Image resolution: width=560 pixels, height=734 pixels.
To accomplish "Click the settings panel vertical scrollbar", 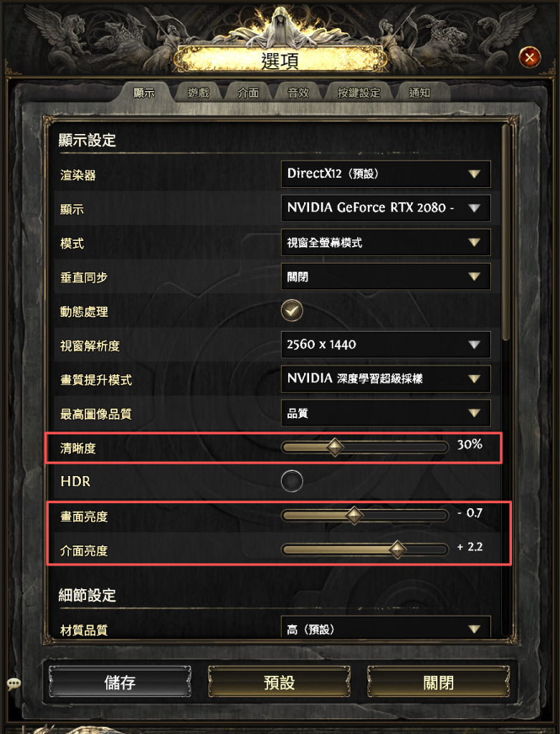I will click(x=506, y=233).
